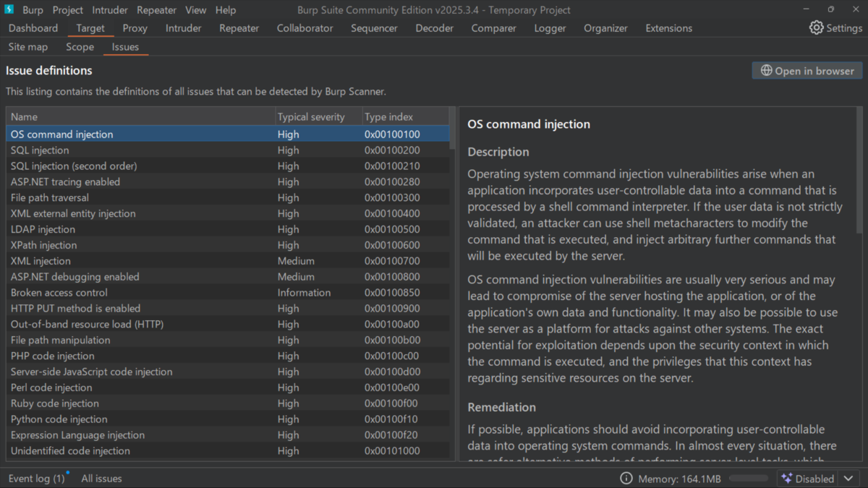Select the OS command injection row

pyautogui.click(x=228, y=134)
